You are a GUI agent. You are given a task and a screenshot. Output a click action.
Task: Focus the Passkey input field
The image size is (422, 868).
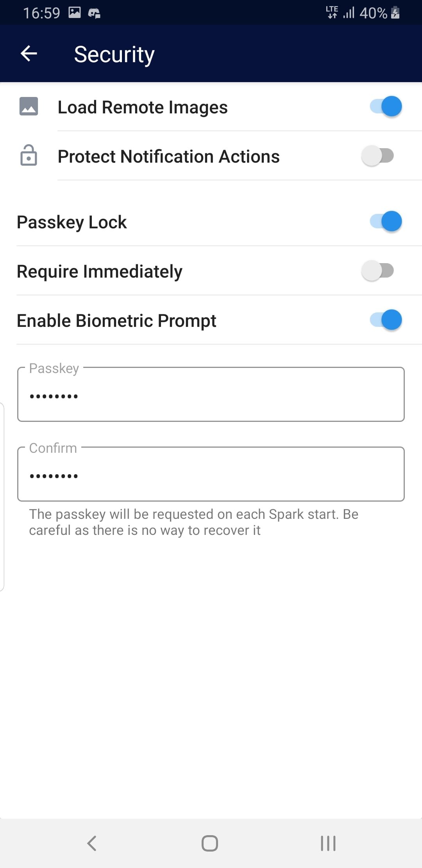click(211, 394)
